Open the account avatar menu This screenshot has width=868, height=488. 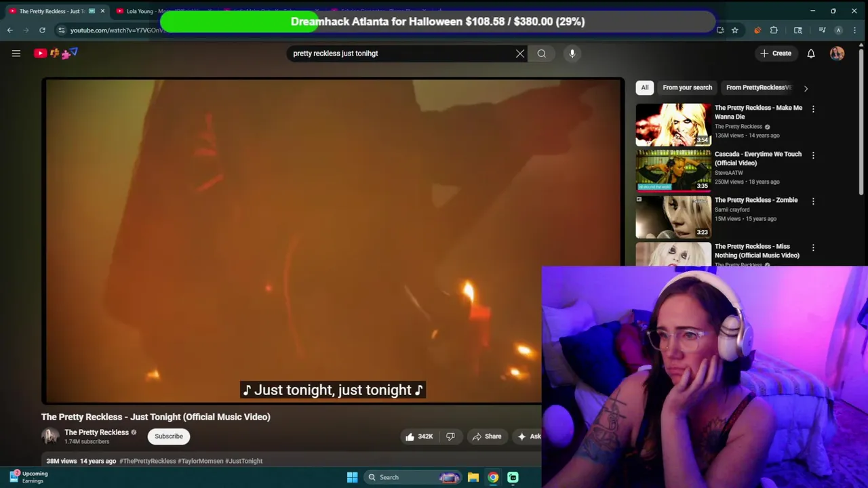point(837,54)
